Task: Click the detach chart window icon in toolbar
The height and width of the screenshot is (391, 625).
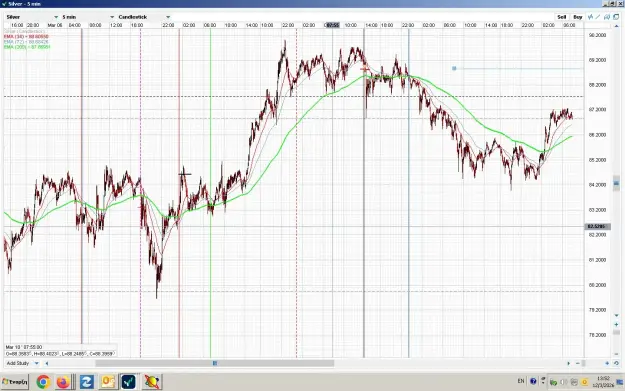Action: click(x=616, y=17)
